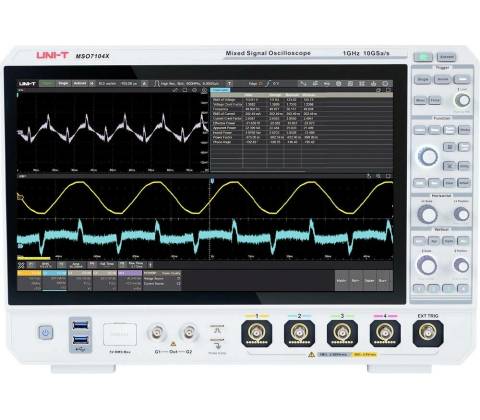Toggle the green Run/Stop hardware button

(x=423, y=57)
